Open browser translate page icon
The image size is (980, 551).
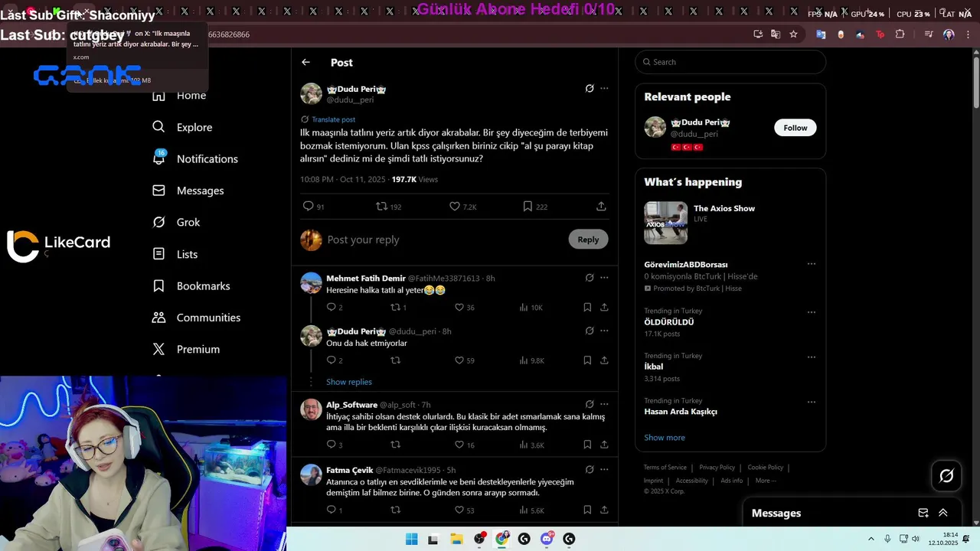coord(776,34)
